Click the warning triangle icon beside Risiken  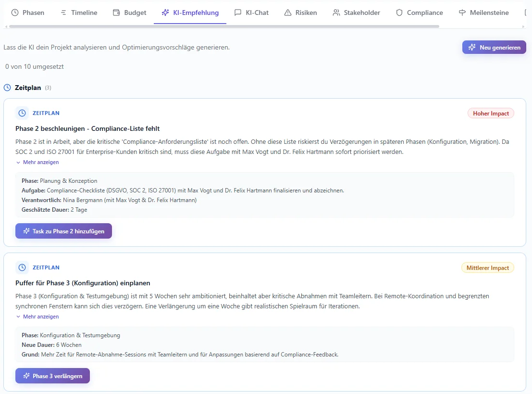point(288,13)
